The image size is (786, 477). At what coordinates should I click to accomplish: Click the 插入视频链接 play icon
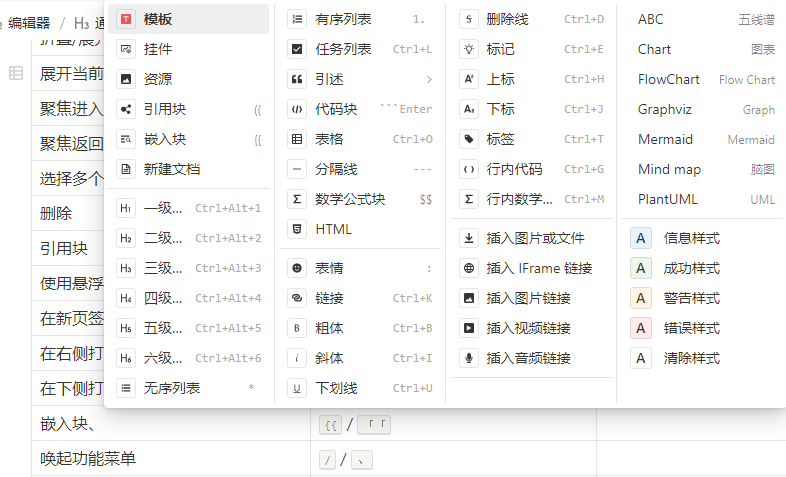469,328
